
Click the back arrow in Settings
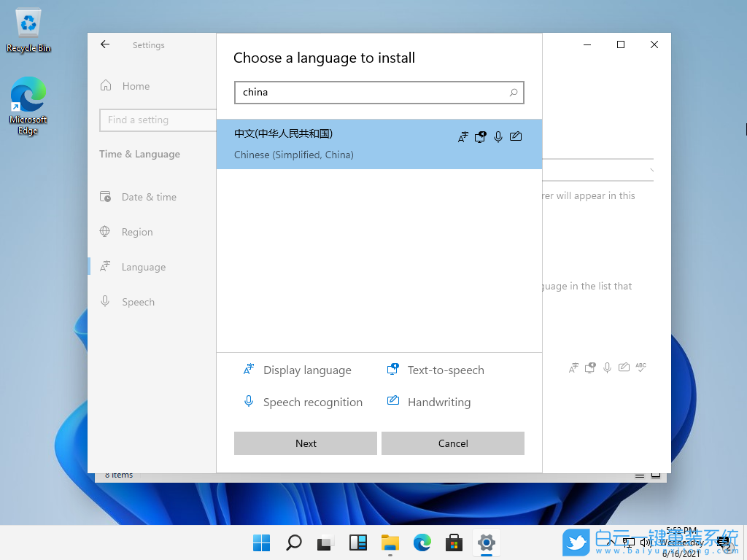coord(104,44)
